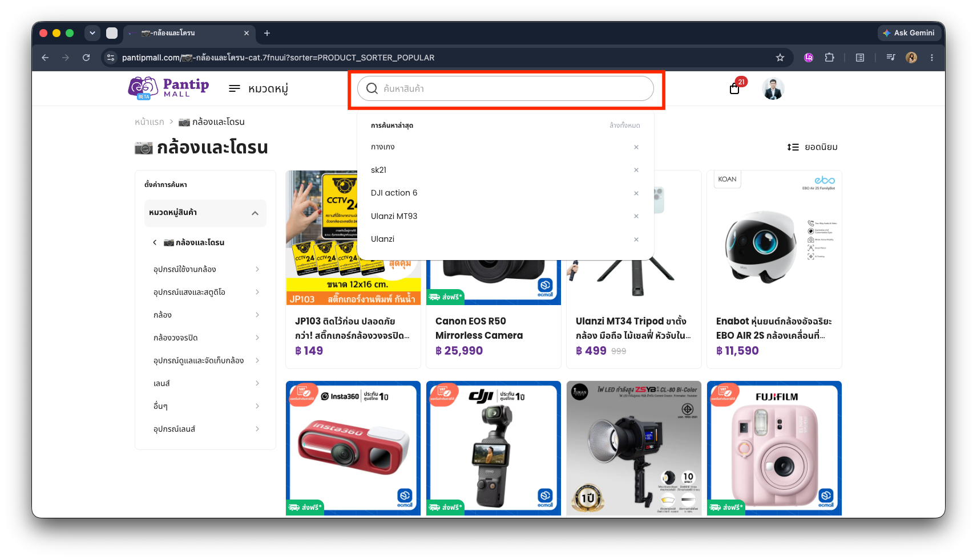Toggle the browser side panel

click(860, 58)
